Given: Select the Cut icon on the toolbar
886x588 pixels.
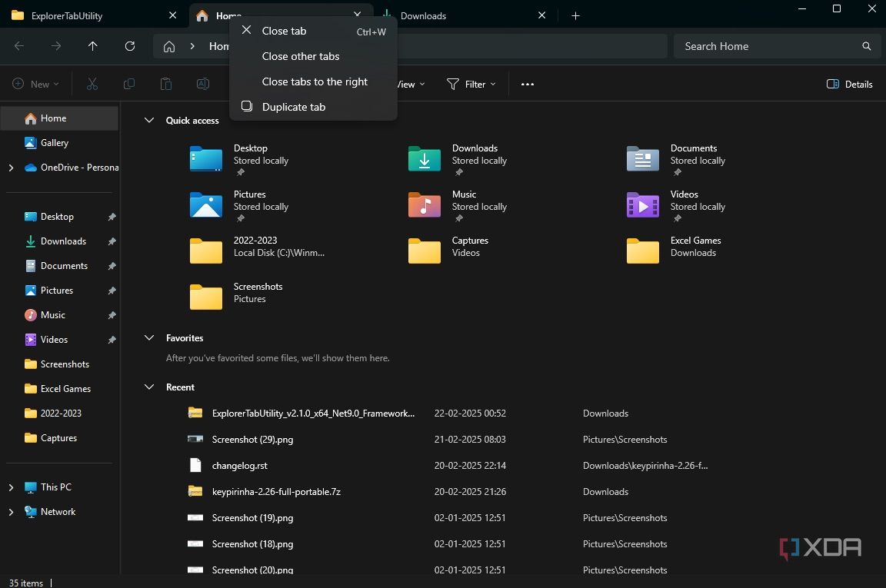Looking at the screenshot, I should tap(92, 84).
